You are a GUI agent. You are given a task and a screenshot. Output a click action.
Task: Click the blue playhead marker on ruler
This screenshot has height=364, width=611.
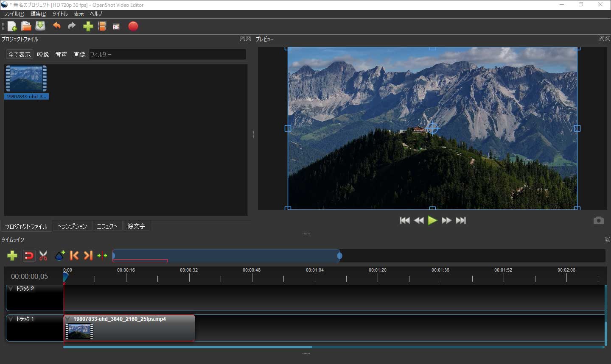pos(65,277)
